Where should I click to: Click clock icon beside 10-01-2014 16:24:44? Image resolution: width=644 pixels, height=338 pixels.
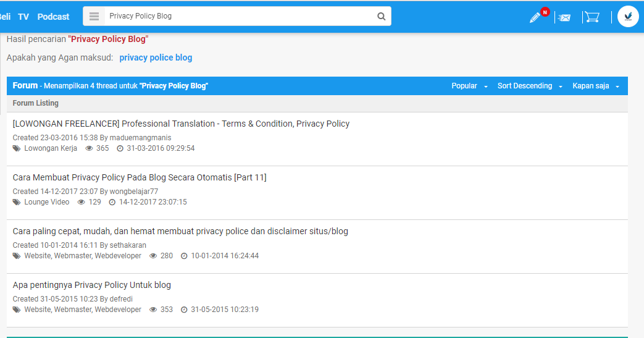[184, 256]
